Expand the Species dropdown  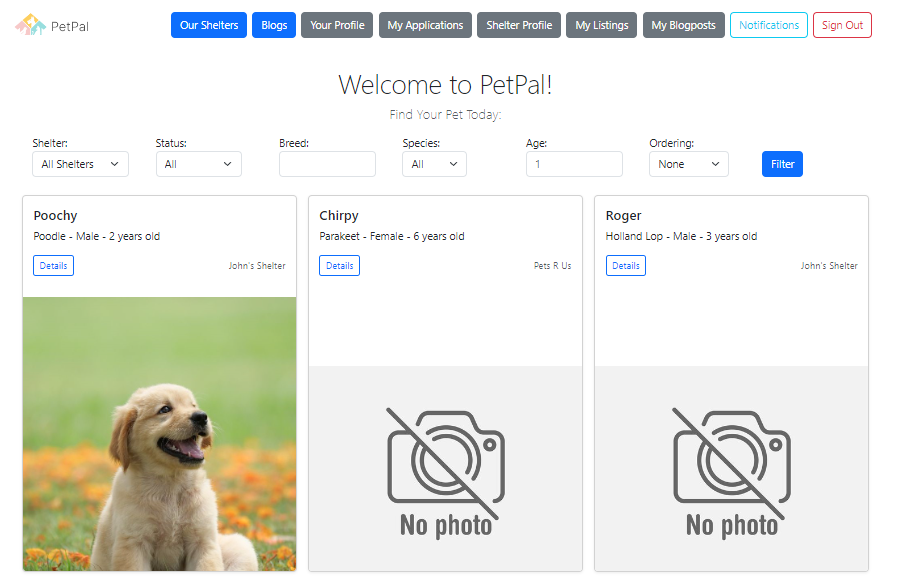pyautogui.click(x=434, y=164)
